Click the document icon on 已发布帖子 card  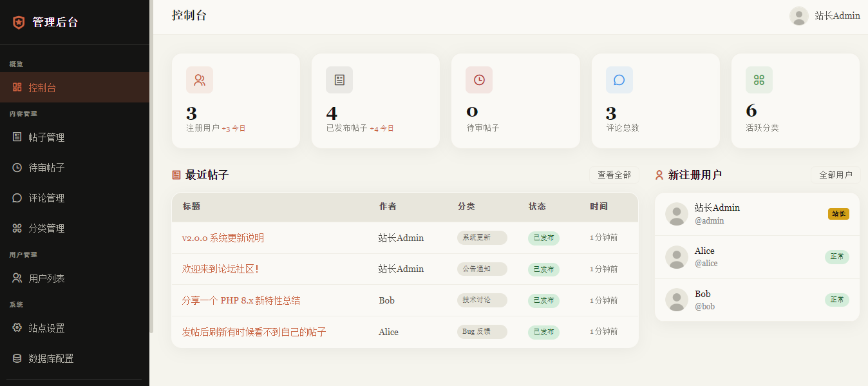(x=339, y=80)
